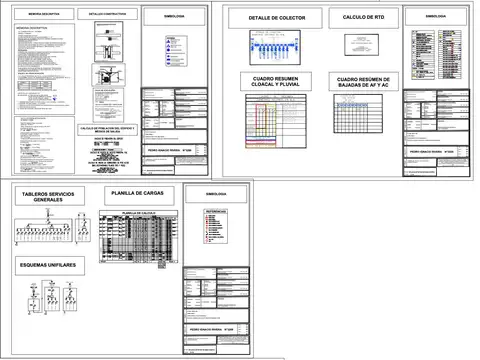Image resolution: width=480 pixels, height=360 pixels.
Task: Click the esquemas unifilares diagram group
Action: (x=53, y=297)
